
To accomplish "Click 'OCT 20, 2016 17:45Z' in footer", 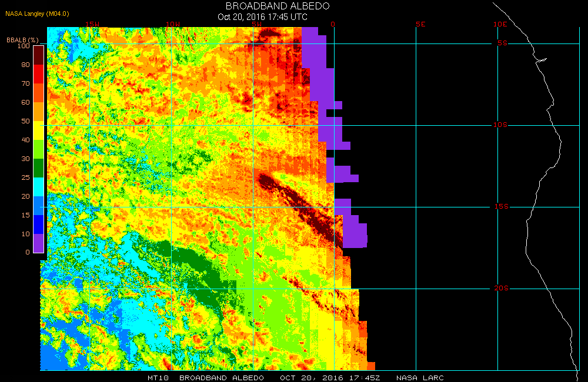I will click(x=330, y=378).
